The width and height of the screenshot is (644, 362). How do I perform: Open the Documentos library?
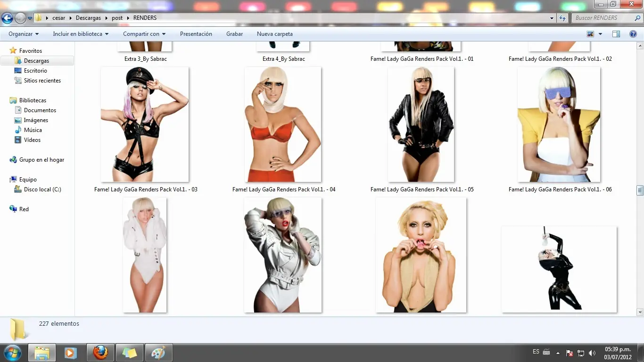(40, 110)
